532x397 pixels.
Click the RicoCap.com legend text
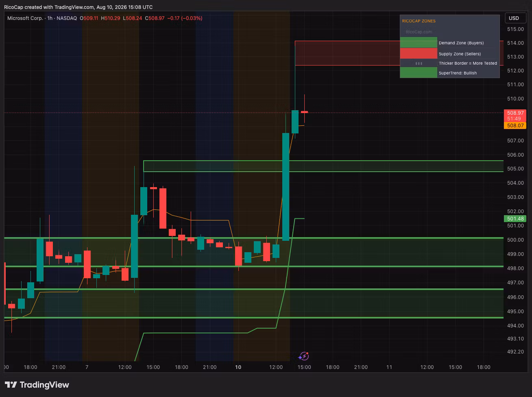[x=419, y=32]
